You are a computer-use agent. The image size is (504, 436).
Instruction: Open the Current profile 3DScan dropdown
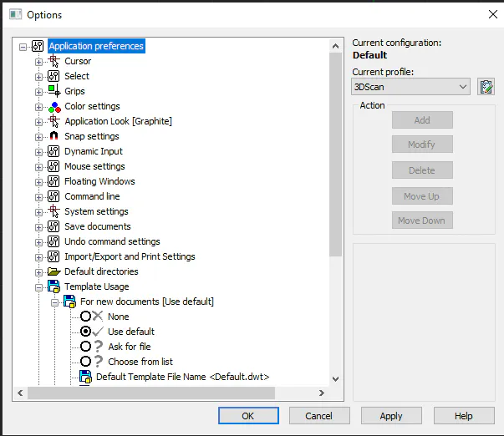[x=410, y=87]
